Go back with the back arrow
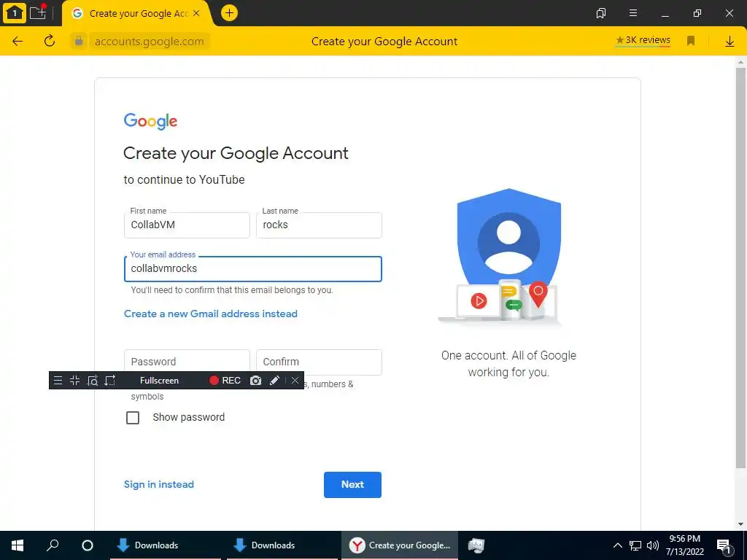The image size is (747, 560). (18, 42)
